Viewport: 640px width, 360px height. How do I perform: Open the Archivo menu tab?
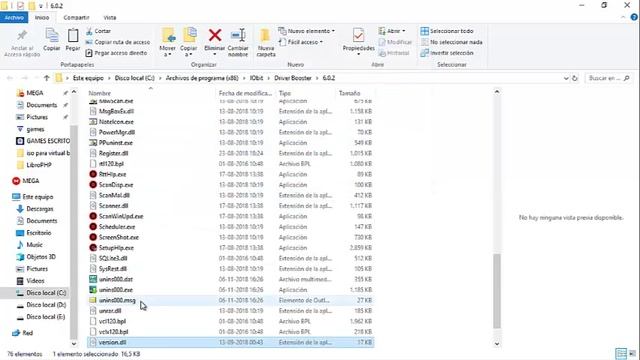point(14,18)
